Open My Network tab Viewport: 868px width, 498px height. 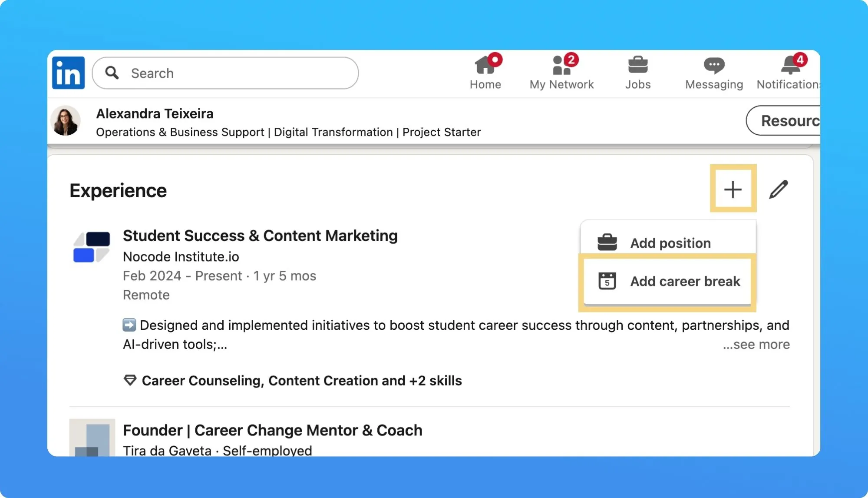click(x=561, y=73)
